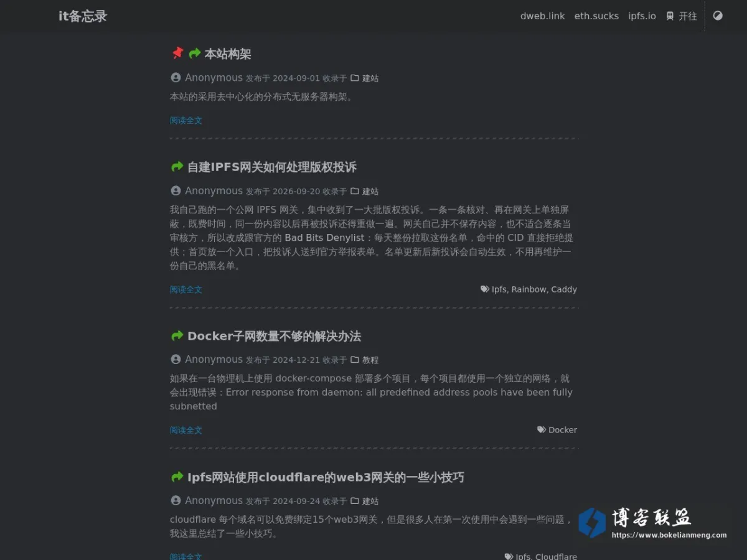Click Anonymous author on 本站构架 post
Viewport: 747px width, 560px height.
click(x=214, y=78)
